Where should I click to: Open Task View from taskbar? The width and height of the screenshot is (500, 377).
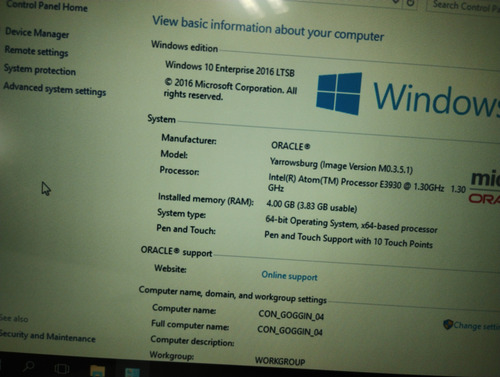coord(62,368)
